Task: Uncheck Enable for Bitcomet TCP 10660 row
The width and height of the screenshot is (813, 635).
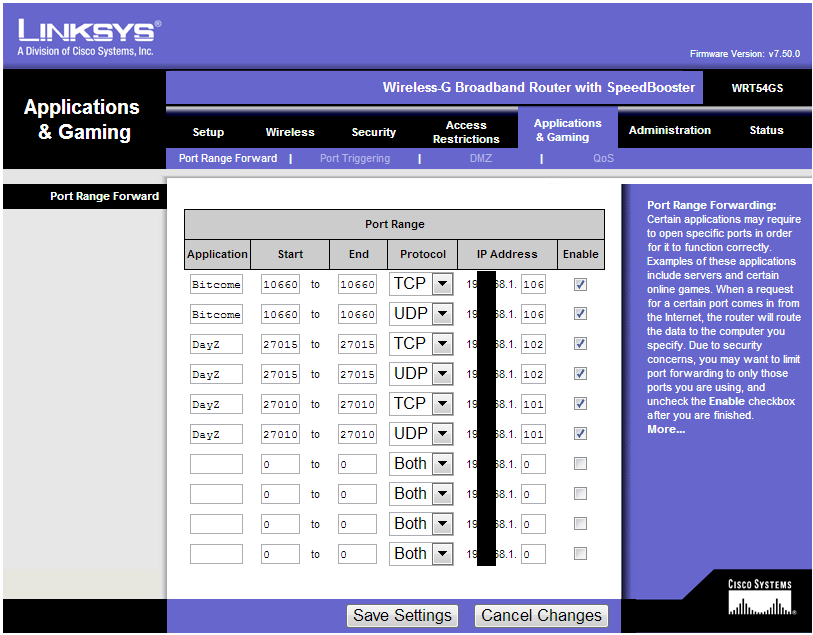Action: click(x=580, y=284)
